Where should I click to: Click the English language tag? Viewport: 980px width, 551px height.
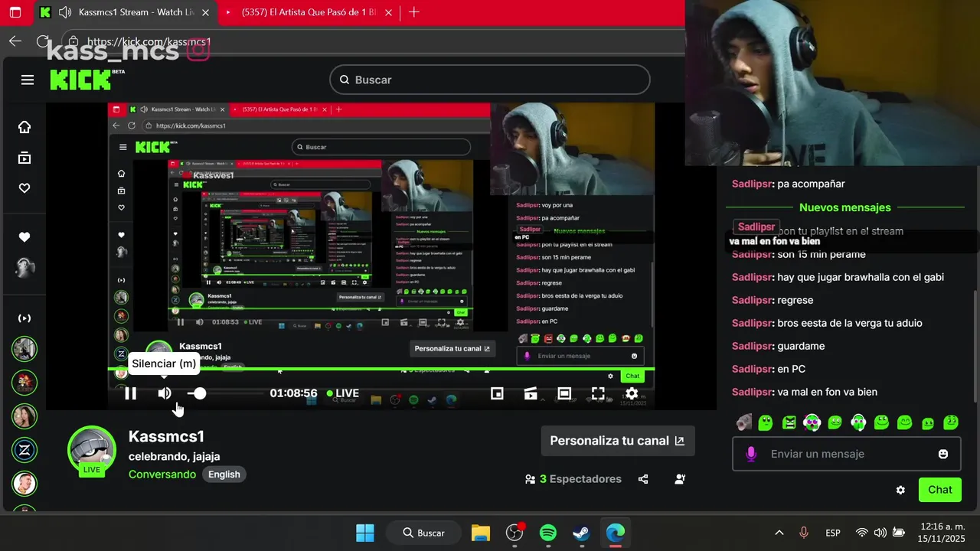pyautogui.click(x=224, y=474)
